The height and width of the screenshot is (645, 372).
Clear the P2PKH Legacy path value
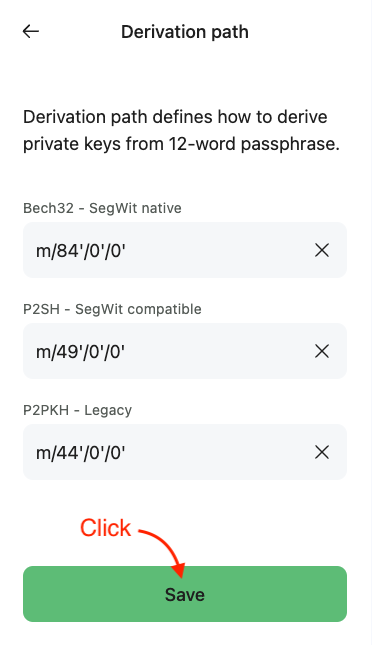click(x=322, y=452)
